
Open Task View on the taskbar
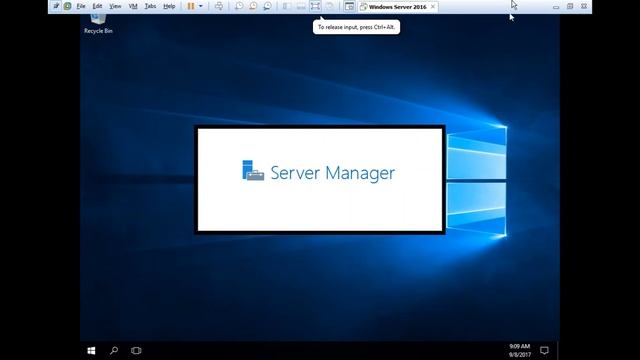[x=136, y=351]
